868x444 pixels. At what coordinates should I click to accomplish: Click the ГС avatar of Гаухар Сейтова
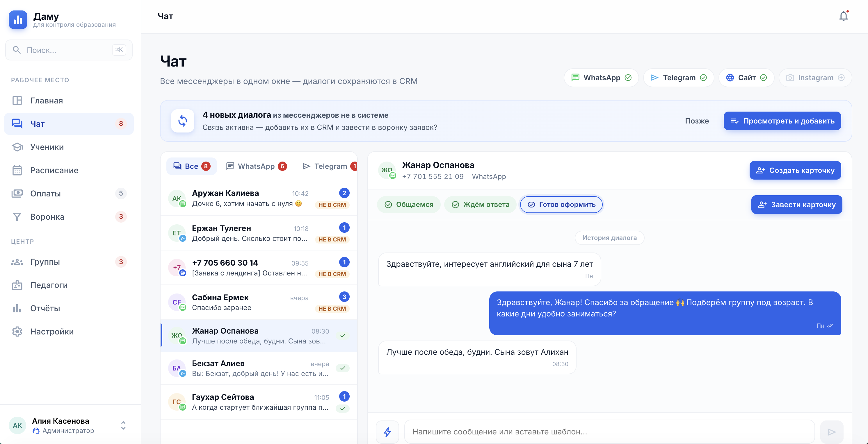177,402
